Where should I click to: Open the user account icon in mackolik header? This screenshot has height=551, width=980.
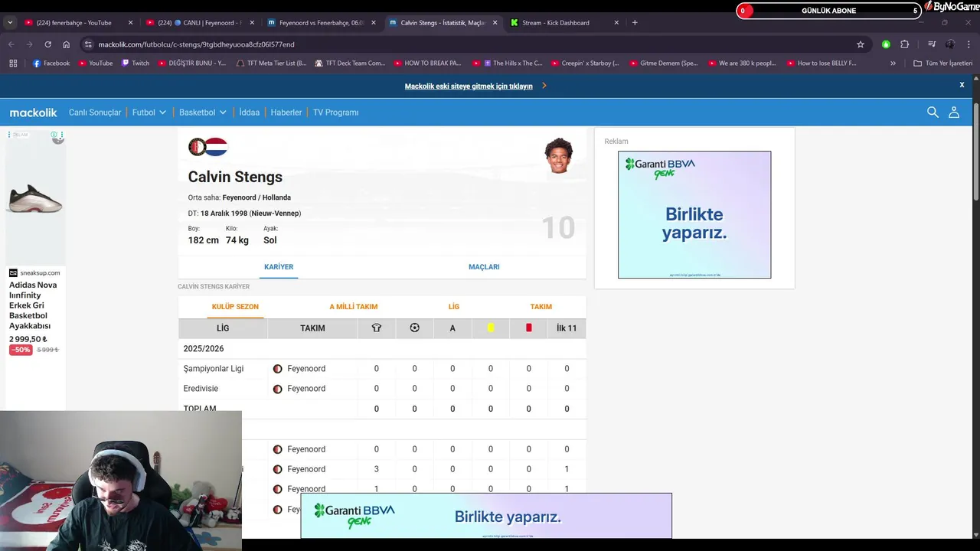click(954, 112)
